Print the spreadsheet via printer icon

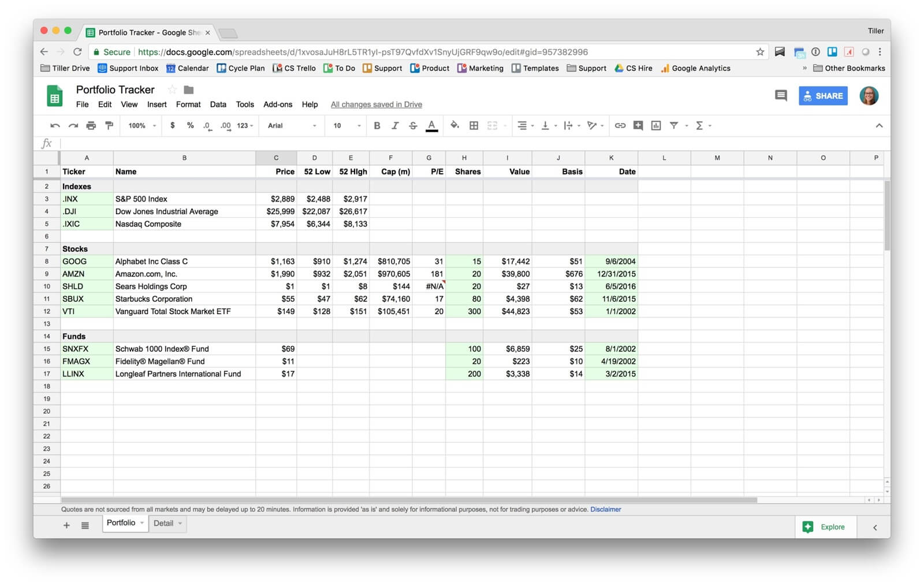coord(91,125)
